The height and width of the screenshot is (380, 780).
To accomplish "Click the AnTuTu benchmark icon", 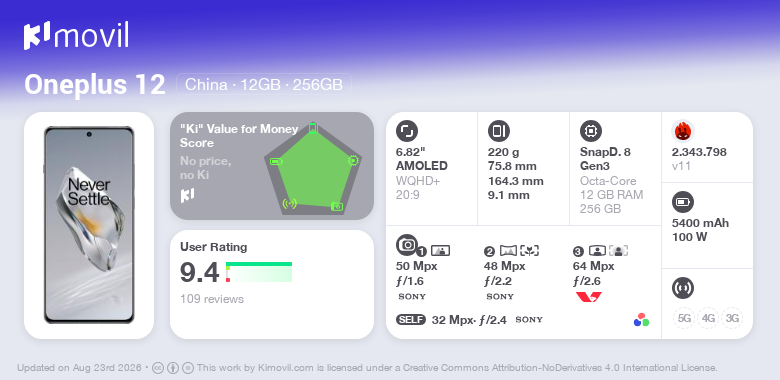I will [x=683, y=131].
